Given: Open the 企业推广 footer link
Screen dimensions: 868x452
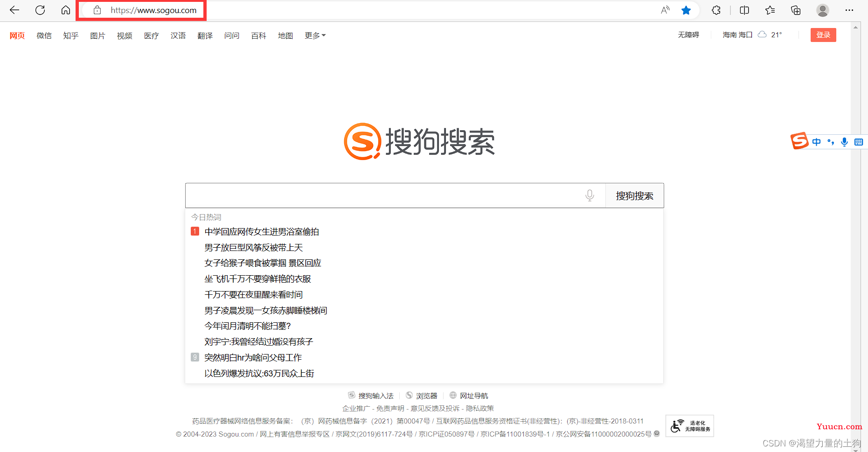Looking at the screenshot, I should point(356,408).
